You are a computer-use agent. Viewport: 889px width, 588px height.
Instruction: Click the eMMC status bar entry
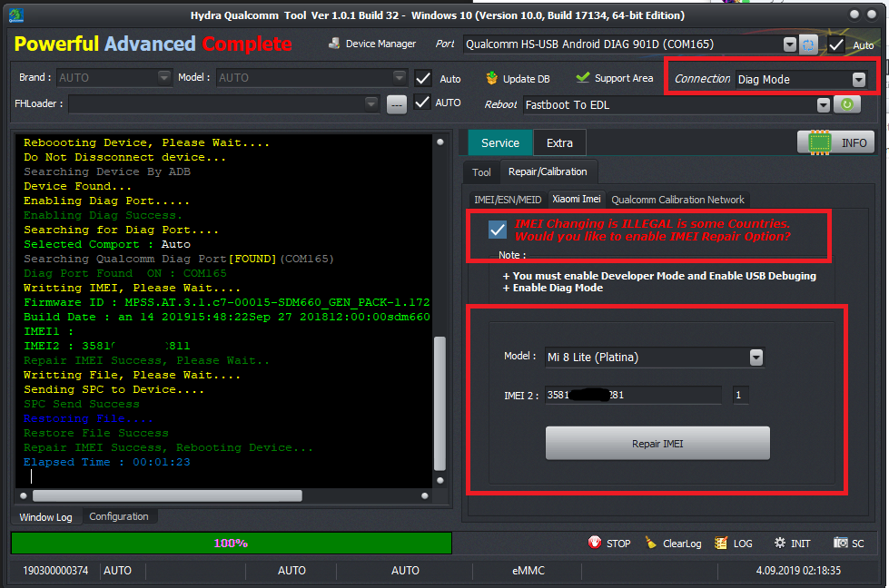click(x=528, y=571)
